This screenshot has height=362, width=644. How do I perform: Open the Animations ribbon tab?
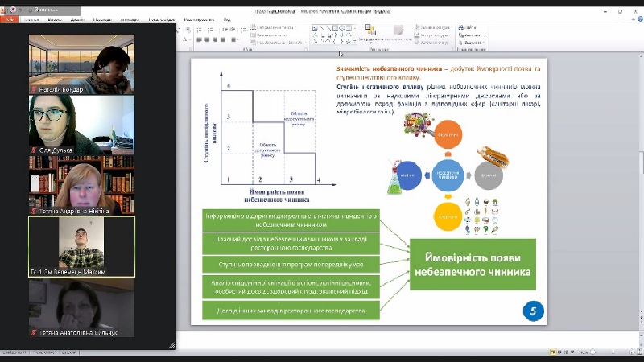click(x=130, y=19)
